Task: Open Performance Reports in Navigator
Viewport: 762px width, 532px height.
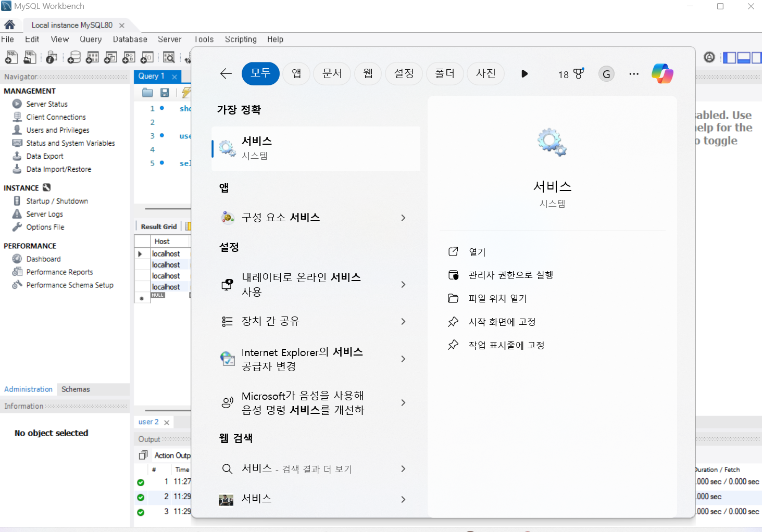Action: [59, 272]
